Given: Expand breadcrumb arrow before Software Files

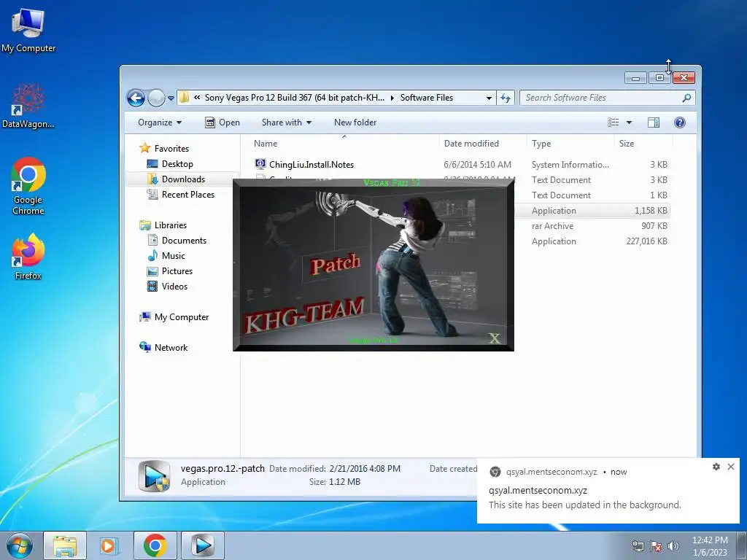Looking at the screenshot, I should tap(392, 98).
